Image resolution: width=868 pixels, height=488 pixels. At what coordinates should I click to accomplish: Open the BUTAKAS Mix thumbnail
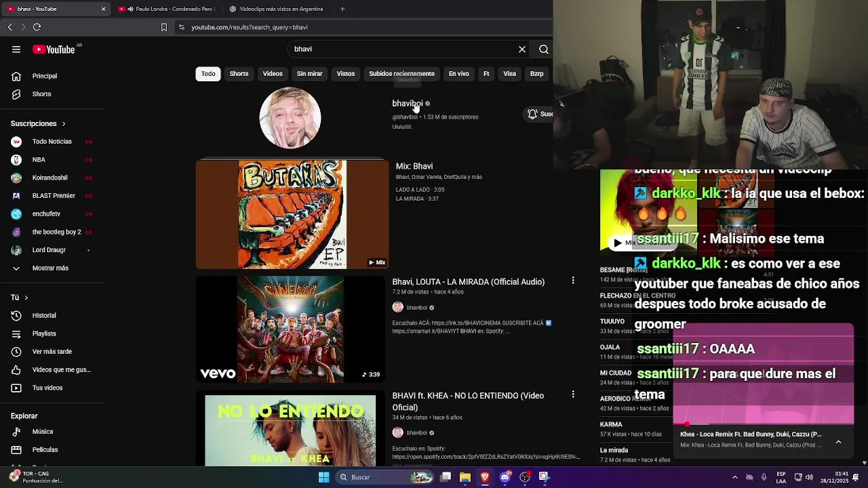292,214
